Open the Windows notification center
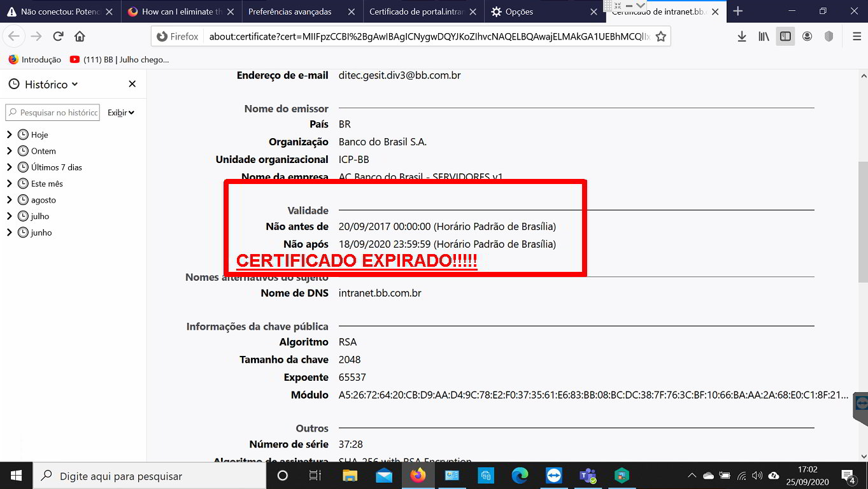Image resolution: width=868 pixels, height=489 pixels. point(849,476)
